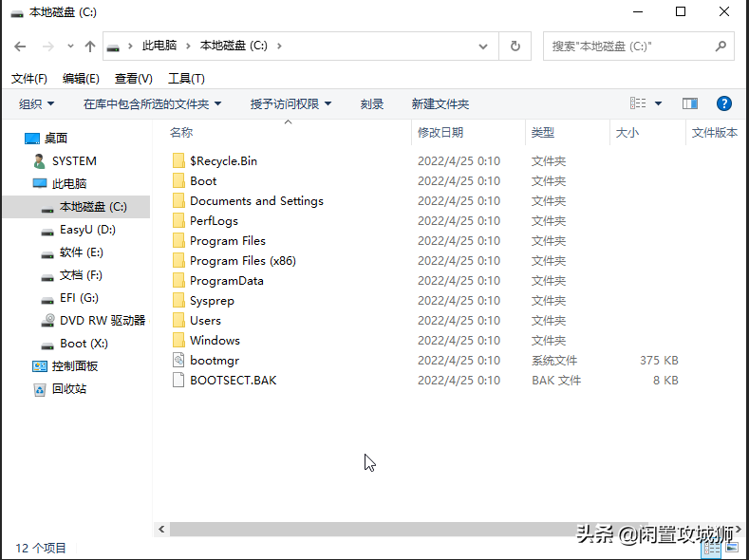Image resolution: width=749 pixels, height=560 pixels.
Task: Open 文档 (F:) drive in sidebar
Action: tap(81, 275)
